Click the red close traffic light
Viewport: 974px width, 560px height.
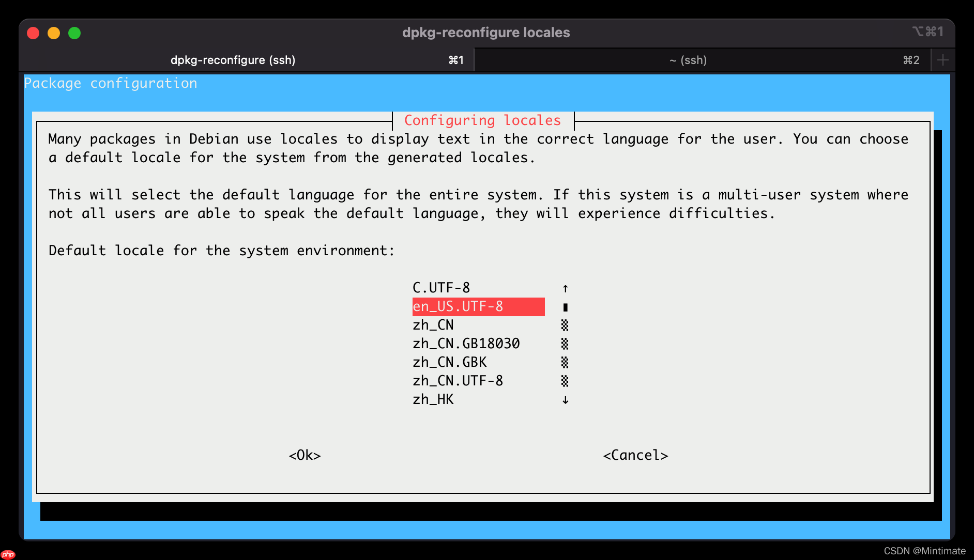pos(33,33)
